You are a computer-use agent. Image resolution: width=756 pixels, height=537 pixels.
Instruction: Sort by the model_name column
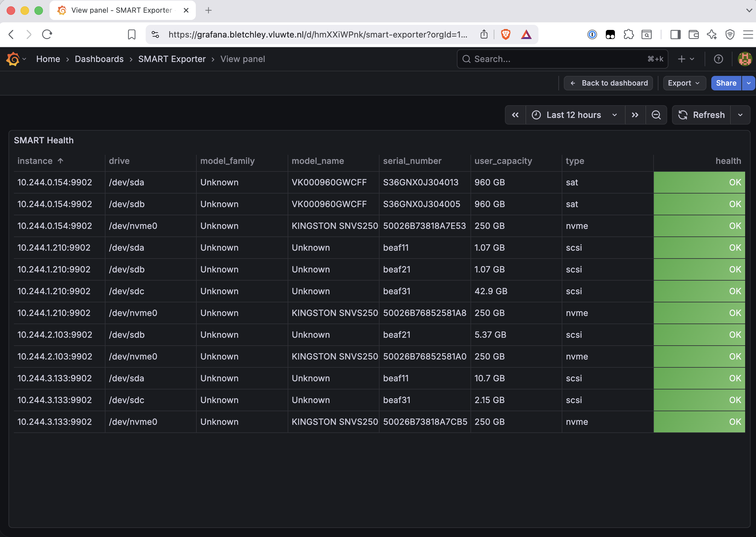click(x=318, y=161)
